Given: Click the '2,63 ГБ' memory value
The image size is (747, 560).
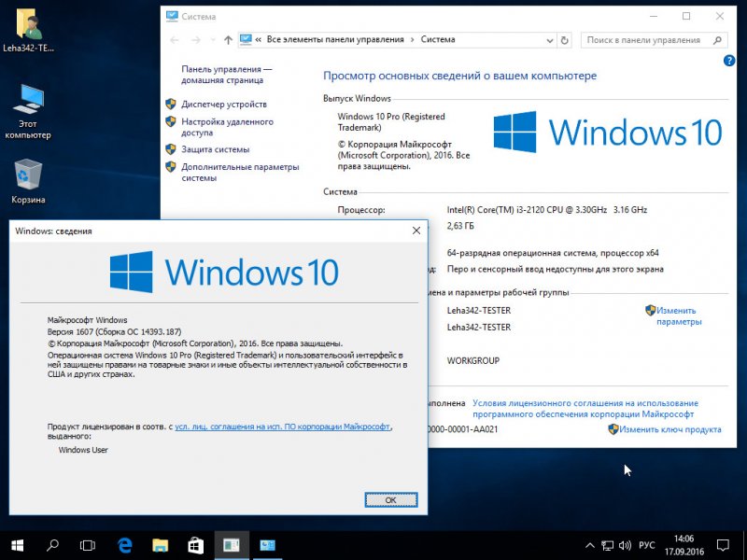Looking at the screenshot, I should (x=460, y=226).
